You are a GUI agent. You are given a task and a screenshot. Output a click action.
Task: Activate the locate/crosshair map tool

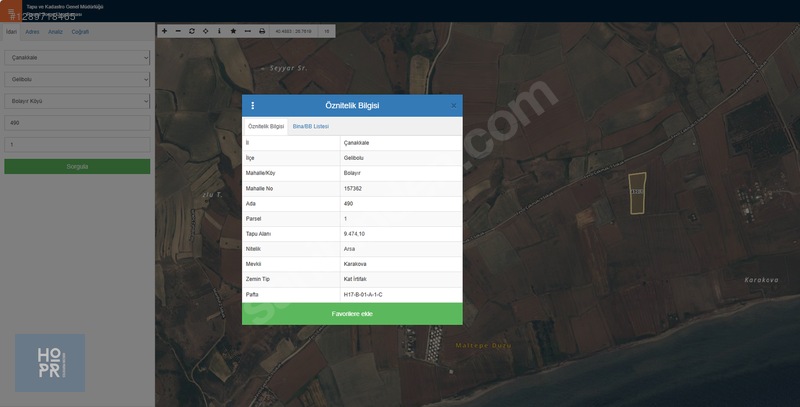206,31
